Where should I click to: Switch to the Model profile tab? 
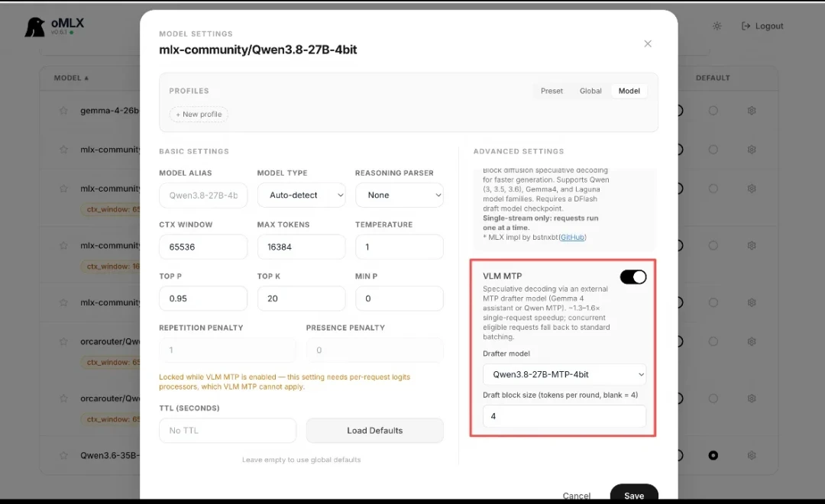[629, 91]
